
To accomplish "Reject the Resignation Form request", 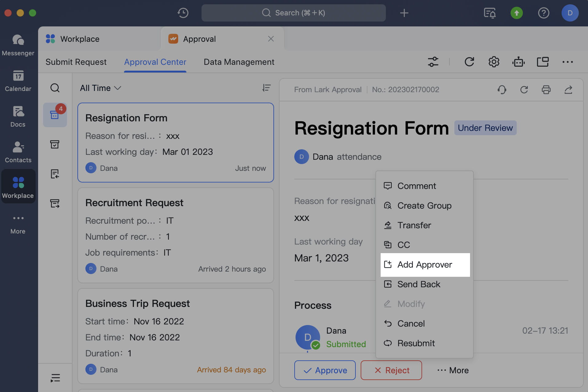I will coord(391,370).
